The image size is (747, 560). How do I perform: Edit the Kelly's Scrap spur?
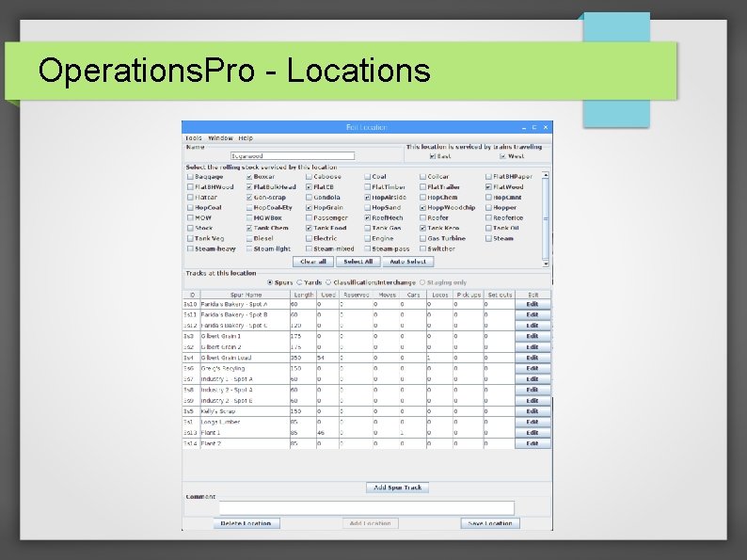point(532,411)
